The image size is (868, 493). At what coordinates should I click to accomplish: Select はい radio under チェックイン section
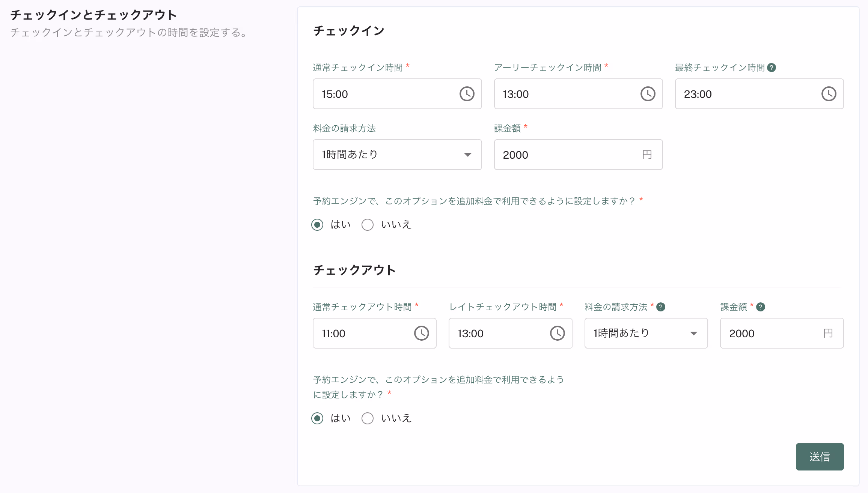(x=317, y=225)
